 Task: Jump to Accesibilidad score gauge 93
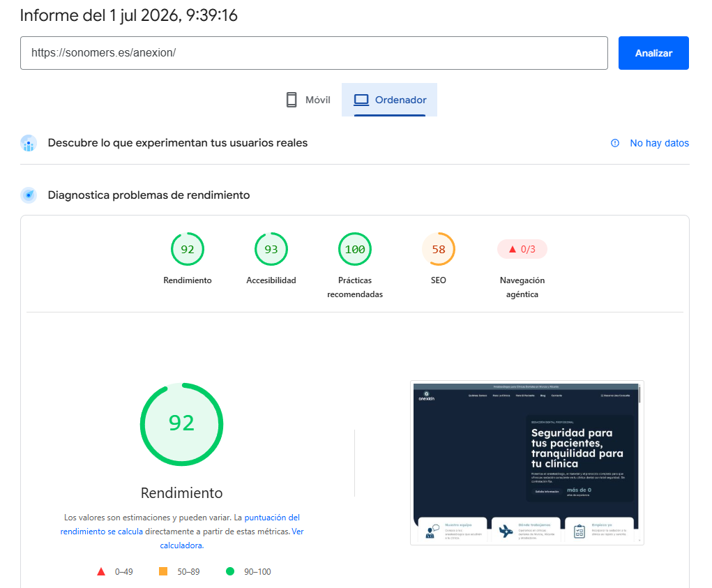(271, 249)
